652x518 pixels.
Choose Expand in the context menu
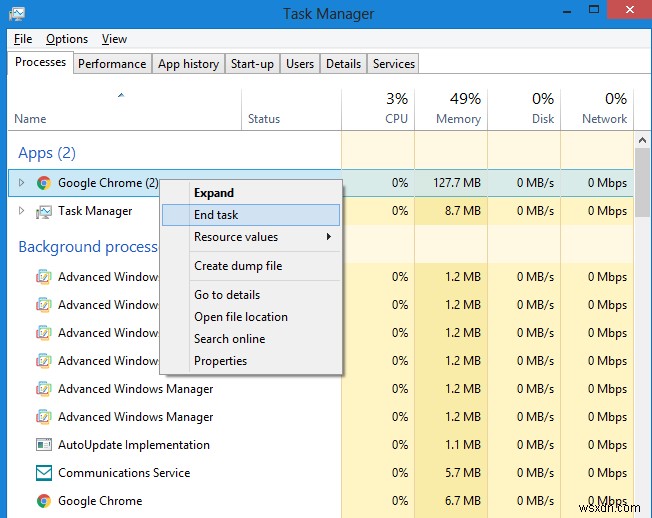[251, 193]
